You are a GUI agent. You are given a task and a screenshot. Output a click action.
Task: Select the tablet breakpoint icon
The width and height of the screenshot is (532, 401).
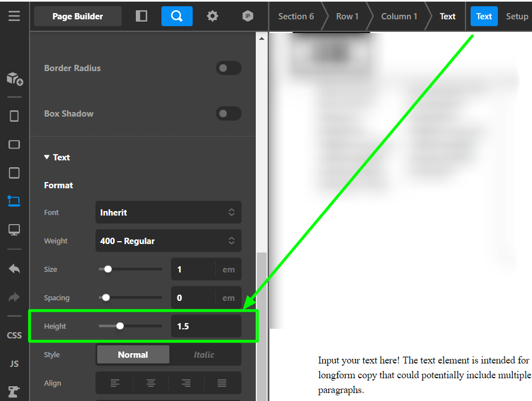tap(14, 173)
